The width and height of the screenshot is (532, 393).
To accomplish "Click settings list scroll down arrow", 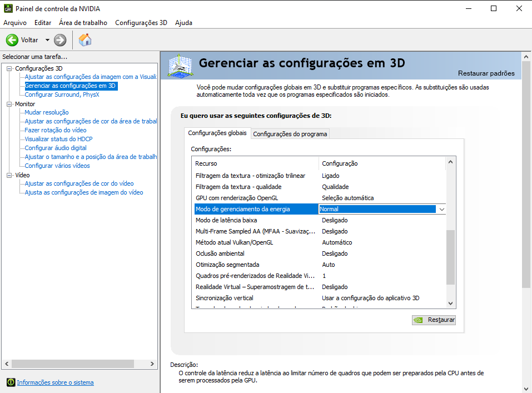I will 450,304.
